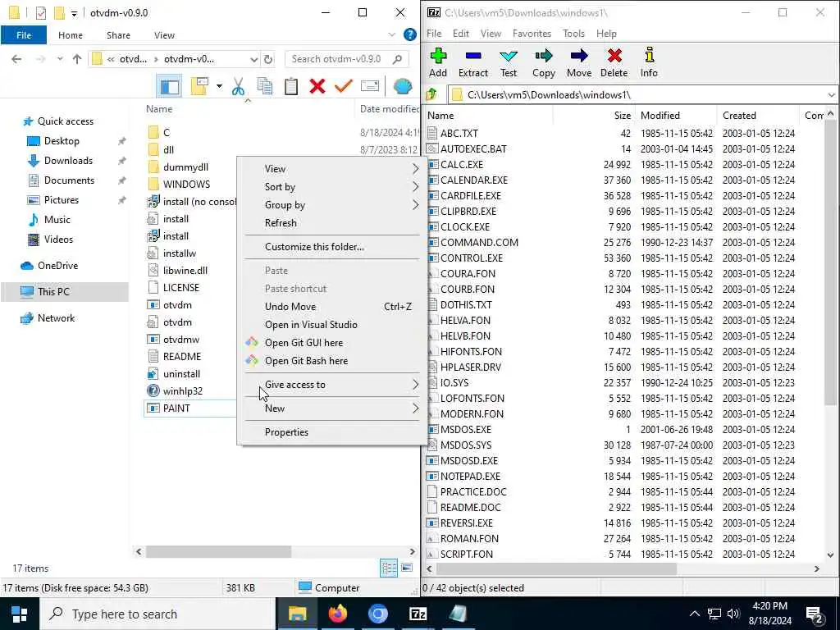
Task: Click the clipboard Paste icon in Explorer toolbar
Action: tap(291, 86)
